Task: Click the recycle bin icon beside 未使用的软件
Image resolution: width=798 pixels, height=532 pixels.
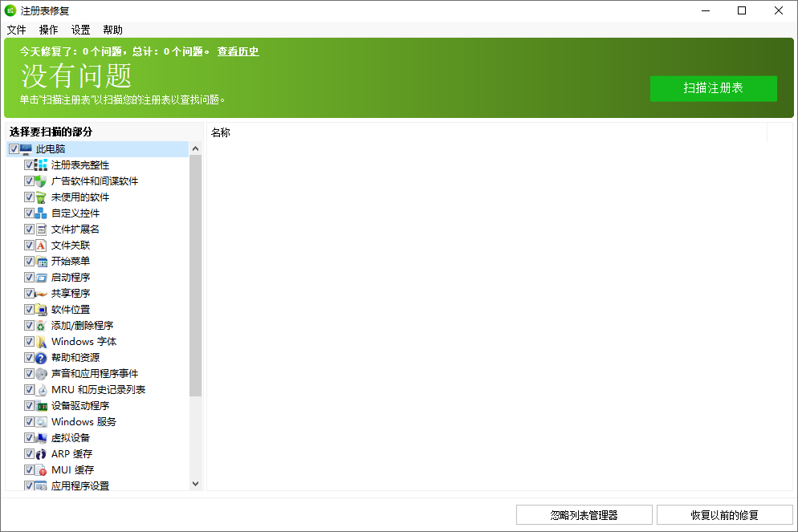Action: tap(41, 197)
